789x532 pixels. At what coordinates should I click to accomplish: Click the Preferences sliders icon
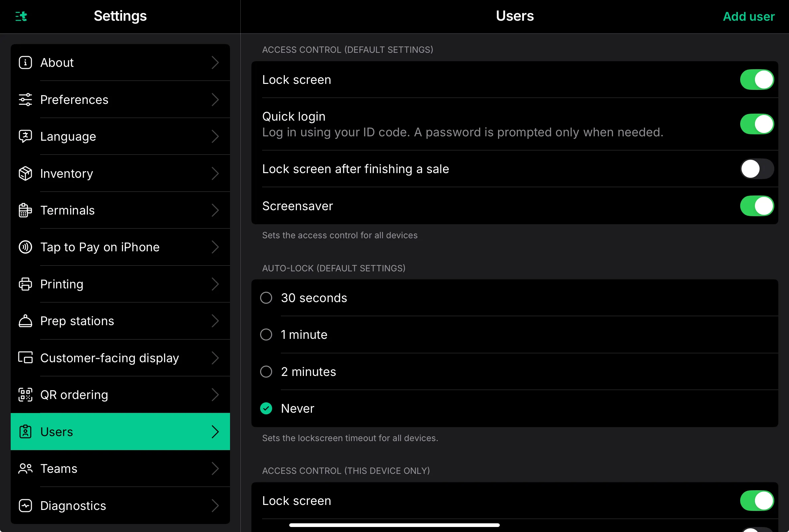click(25, 100)
